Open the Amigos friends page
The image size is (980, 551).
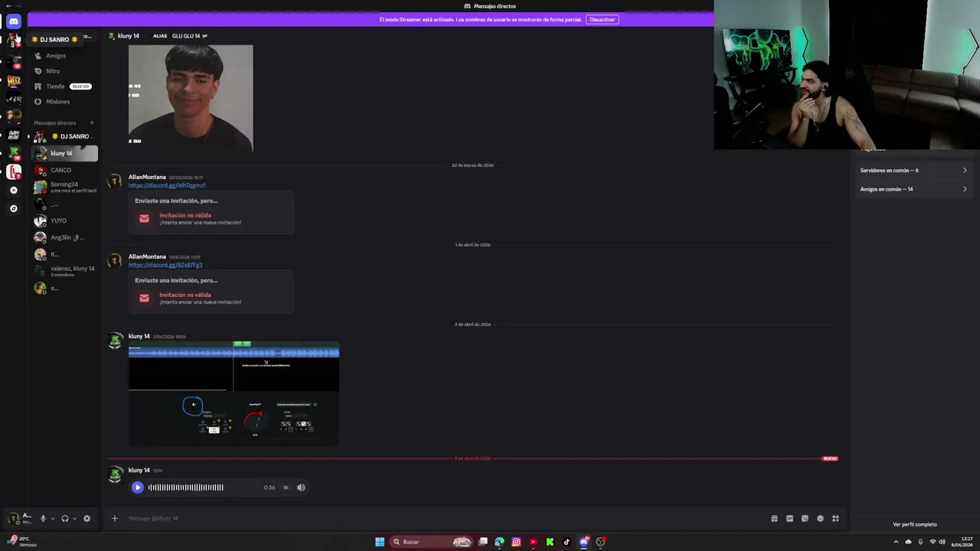coord(64,56)
